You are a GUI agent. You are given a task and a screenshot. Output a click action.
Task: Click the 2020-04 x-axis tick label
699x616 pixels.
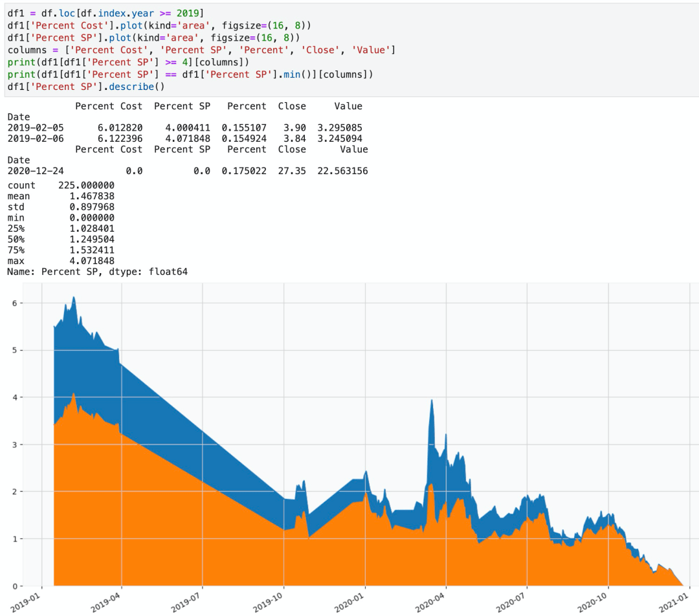[430, 599]
